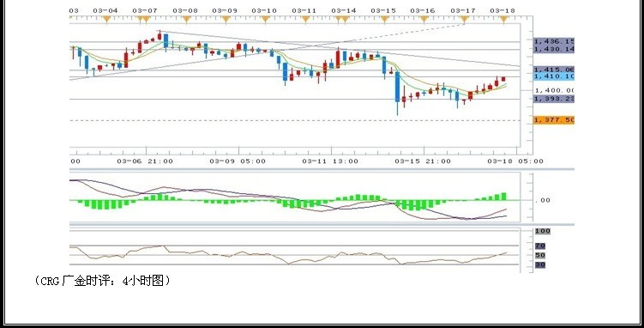Select the RSI 30 level label

[x=540, y=264]
